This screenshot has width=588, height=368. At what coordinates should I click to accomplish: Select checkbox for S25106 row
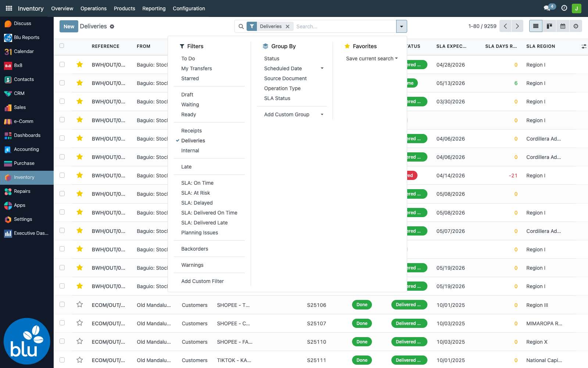tap(62, 304)
